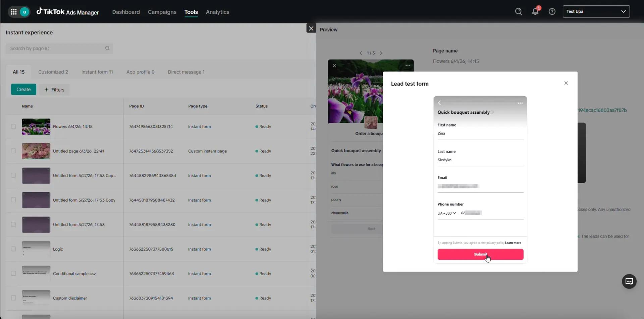Click the phone number input field
Viewport: 644px width, 319px height.
[492, 213]
